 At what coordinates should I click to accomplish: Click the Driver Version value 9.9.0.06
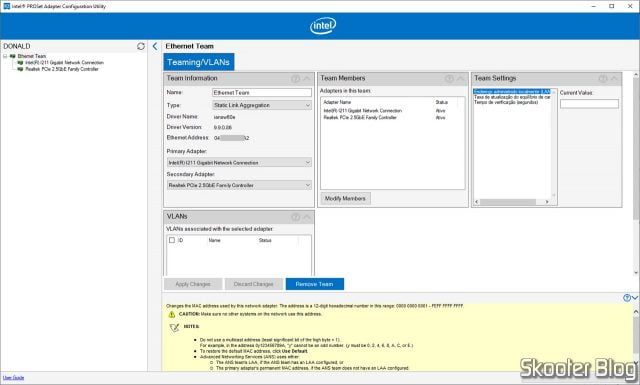[x=223, y=128]
